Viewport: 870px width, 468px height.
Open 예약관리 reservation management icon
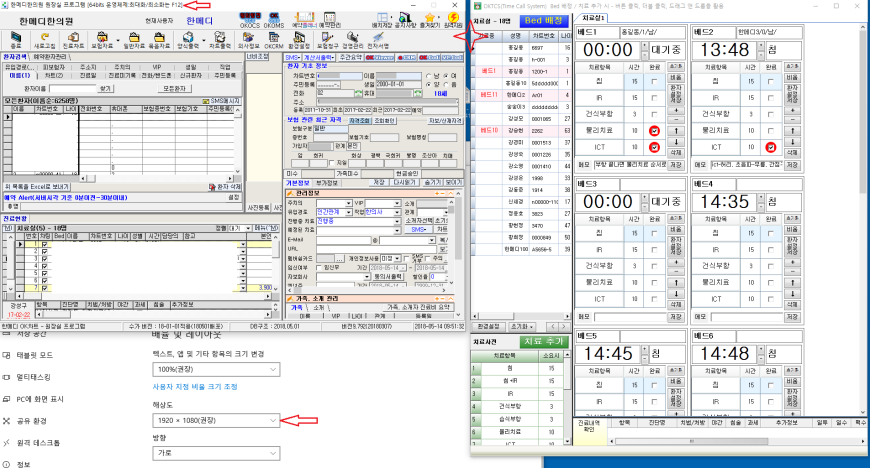point(330,20)
